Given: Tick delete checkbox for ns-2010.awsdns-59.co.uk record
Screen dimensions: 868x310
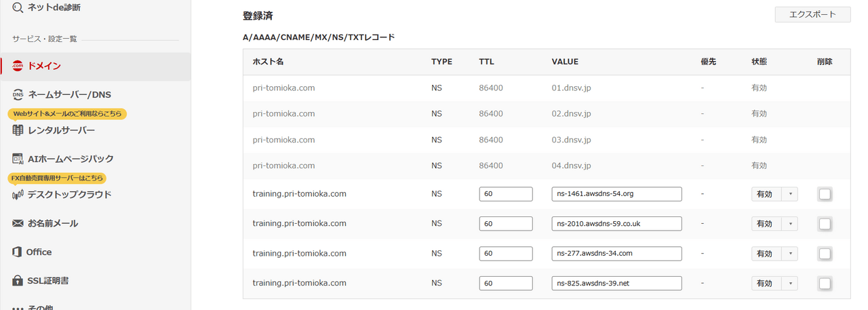Looking at the screenshot, I should click(825, 224).
